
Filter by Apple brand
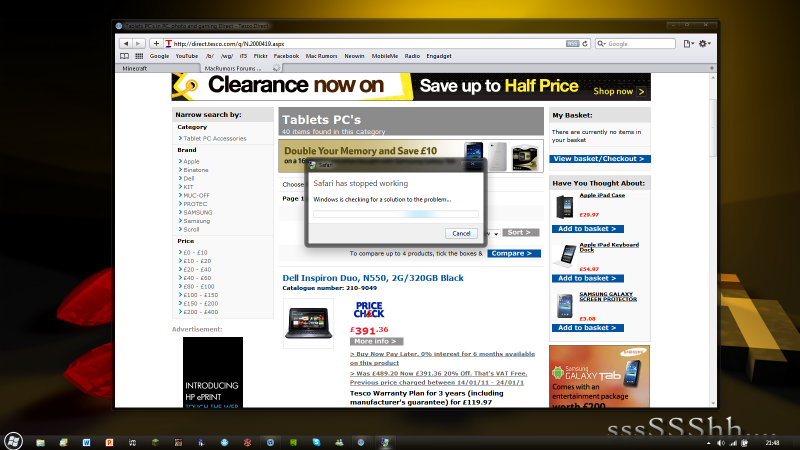191,161
